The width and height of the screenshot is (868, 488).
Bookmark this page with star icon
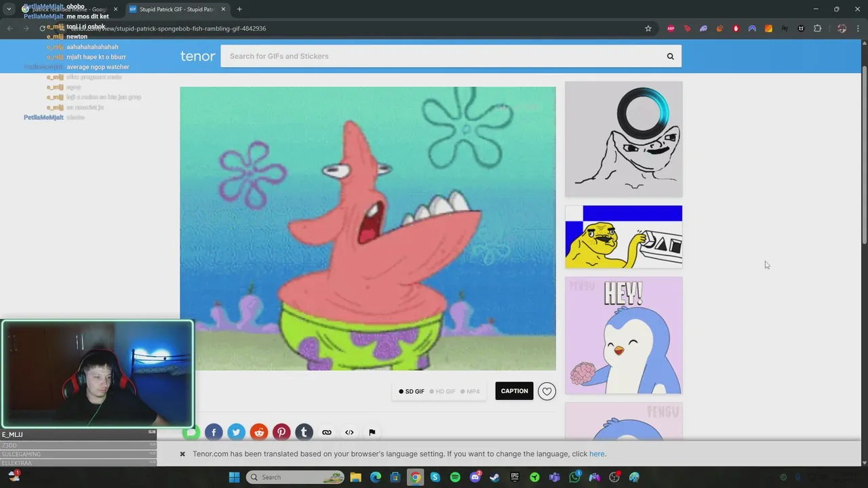pyautogui.click(x=648, y=28)
